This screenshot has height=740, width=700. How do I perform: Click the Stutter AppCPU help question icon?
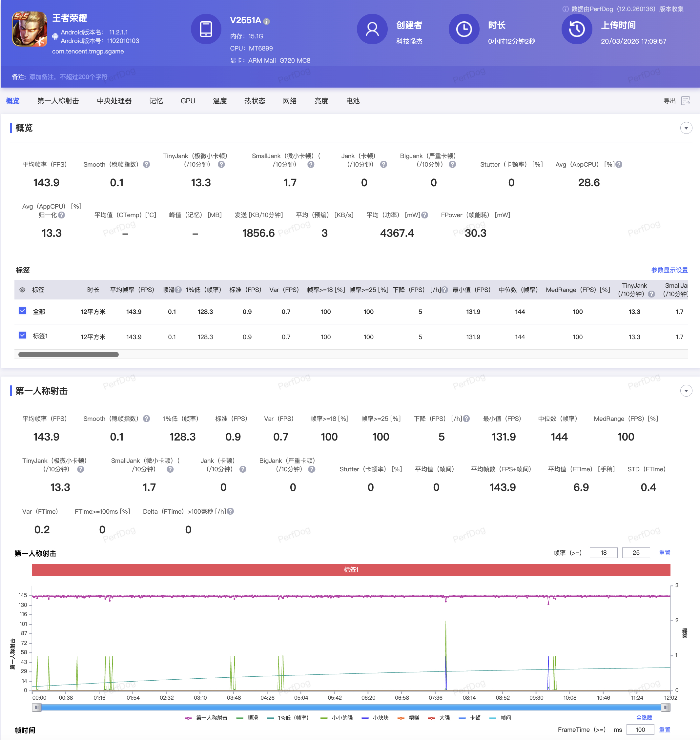[619, 165]
